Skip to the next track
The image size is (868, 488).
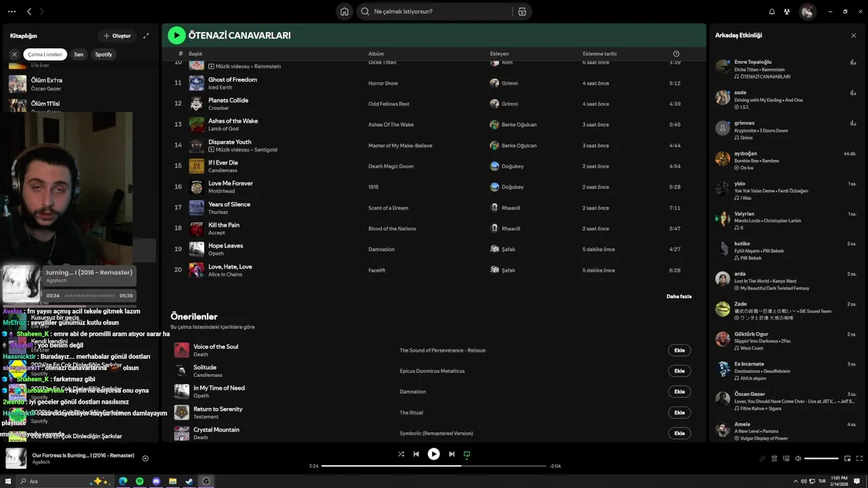[452, 454]
